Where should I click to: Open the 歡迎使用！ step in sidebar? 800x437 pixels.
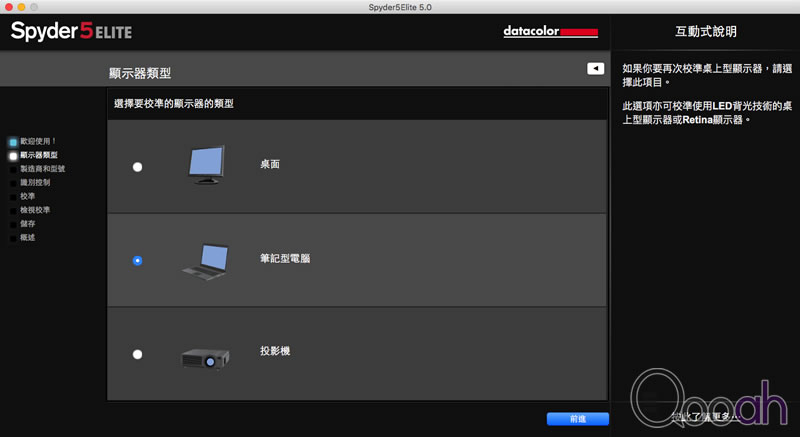[38, 141]
